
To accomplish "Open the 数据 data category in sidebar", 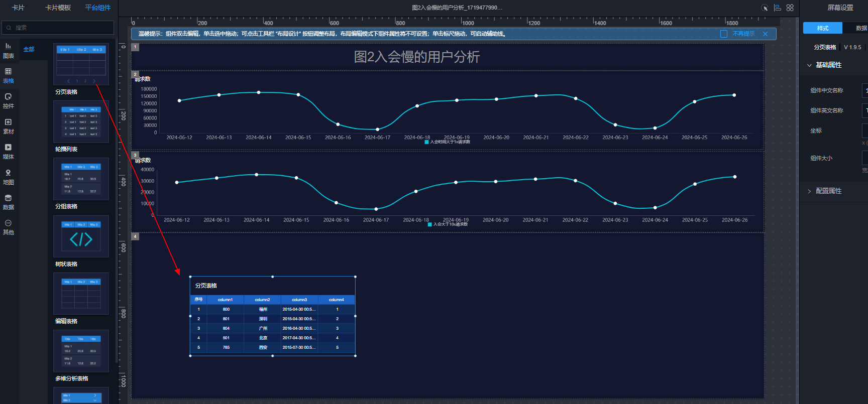I will coord(9,202).
